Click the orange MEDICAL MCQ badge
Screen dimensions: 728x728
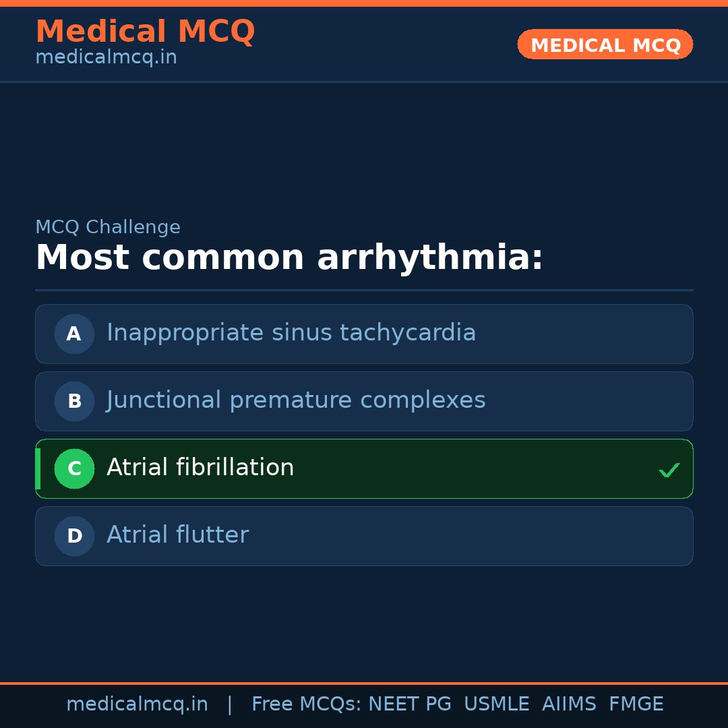(x=605, y=44)
